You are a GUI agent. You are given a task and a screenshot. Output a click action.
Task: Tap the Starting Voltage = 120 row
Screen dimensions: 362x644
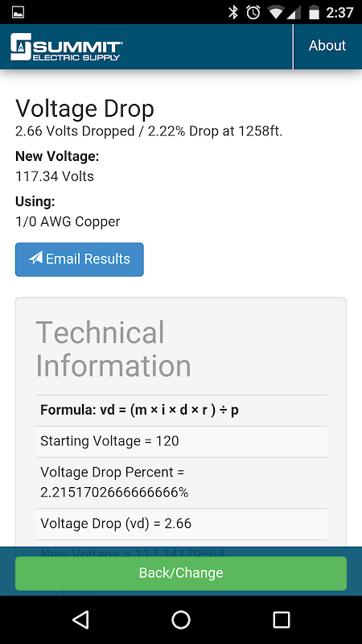(181, 441)
